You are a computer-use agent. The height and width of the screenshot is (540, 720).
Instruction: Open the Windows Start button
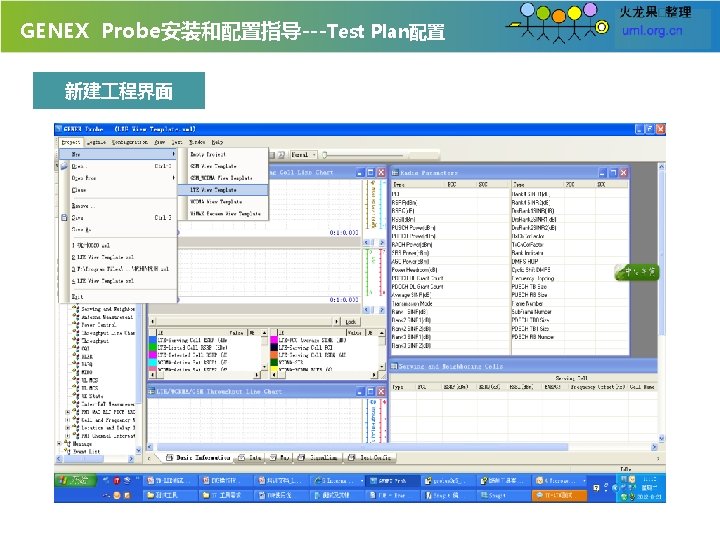pos(75,481)
